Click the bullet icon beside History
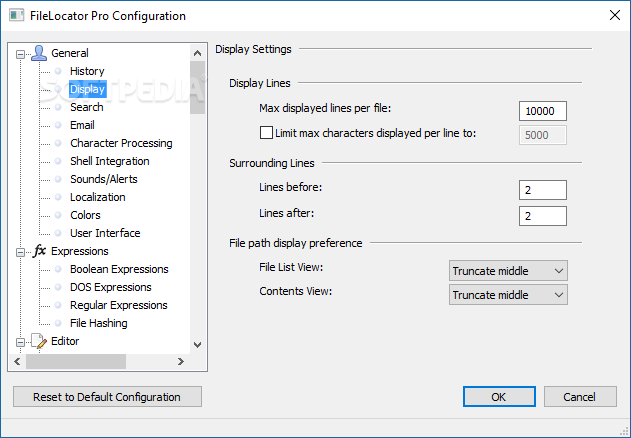The image size is (631, 438). point(58,71)
